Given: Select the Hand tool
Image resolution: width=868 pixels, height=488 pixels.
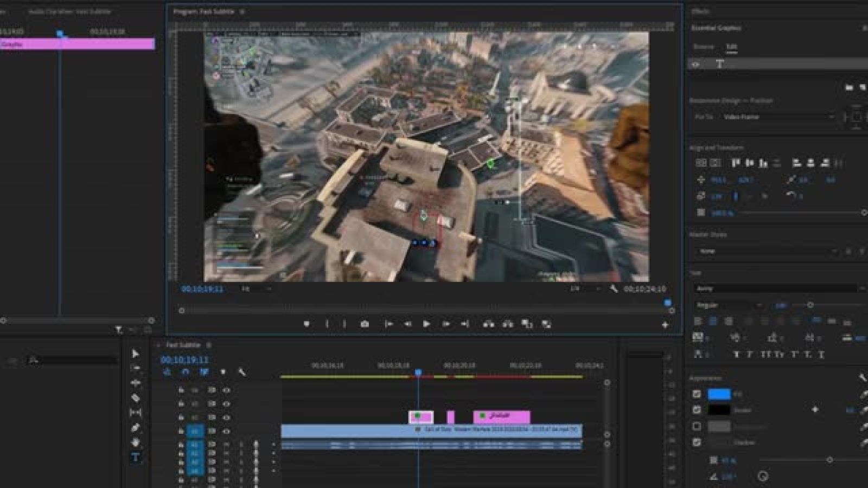Looking at the screenshot, I should (135, 442).
